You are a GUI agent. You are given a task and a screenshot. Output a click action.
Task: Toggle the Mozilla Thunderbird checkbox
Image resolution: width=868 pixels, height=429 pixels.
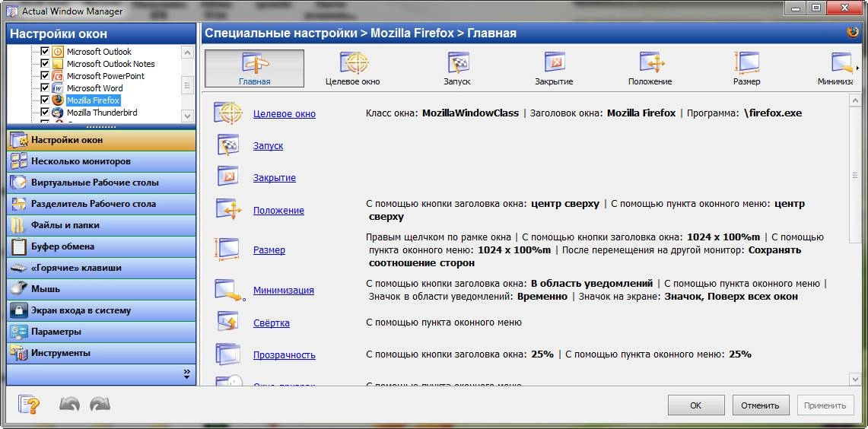pos(46,113)
